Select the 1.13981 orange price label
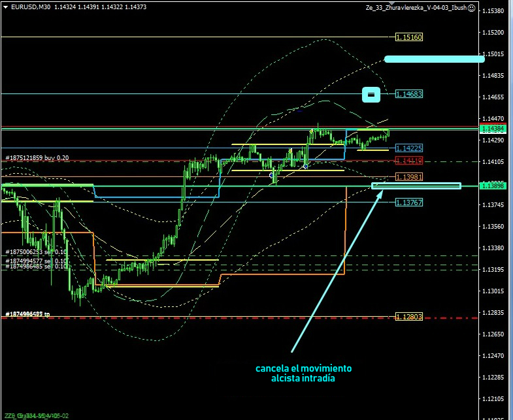The height and width of the screenshot is (420, 513). point(409,177)
